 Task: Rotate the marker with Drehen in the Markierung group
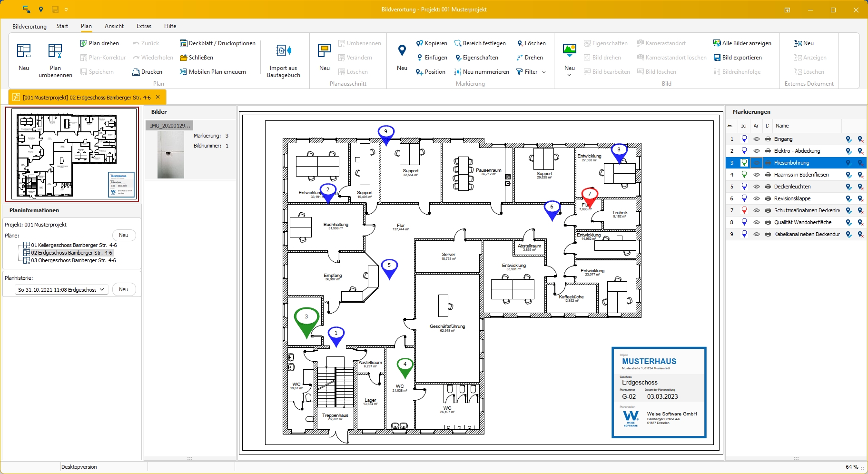[530, 58]
